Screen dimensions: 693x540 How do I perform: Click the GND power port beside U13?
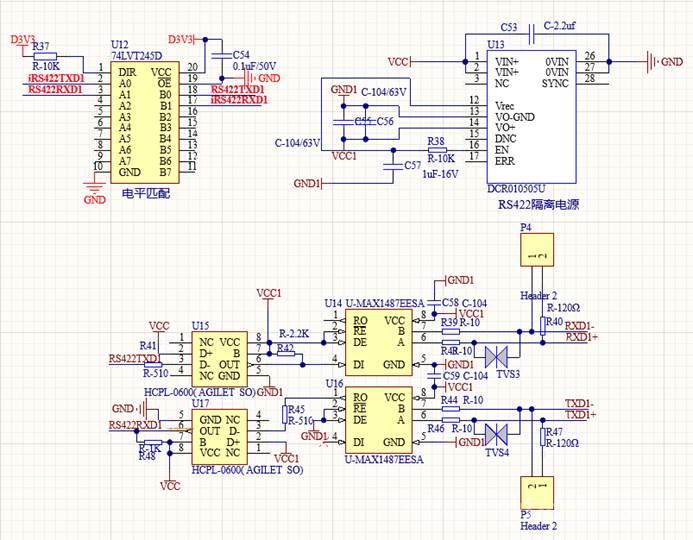coord(665,62)
